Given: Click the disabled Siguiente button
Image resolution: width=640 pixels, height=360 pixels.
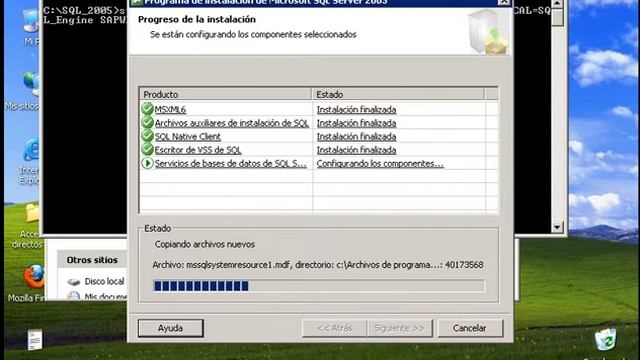Looking at the screenshot, I should pos(400,328).
